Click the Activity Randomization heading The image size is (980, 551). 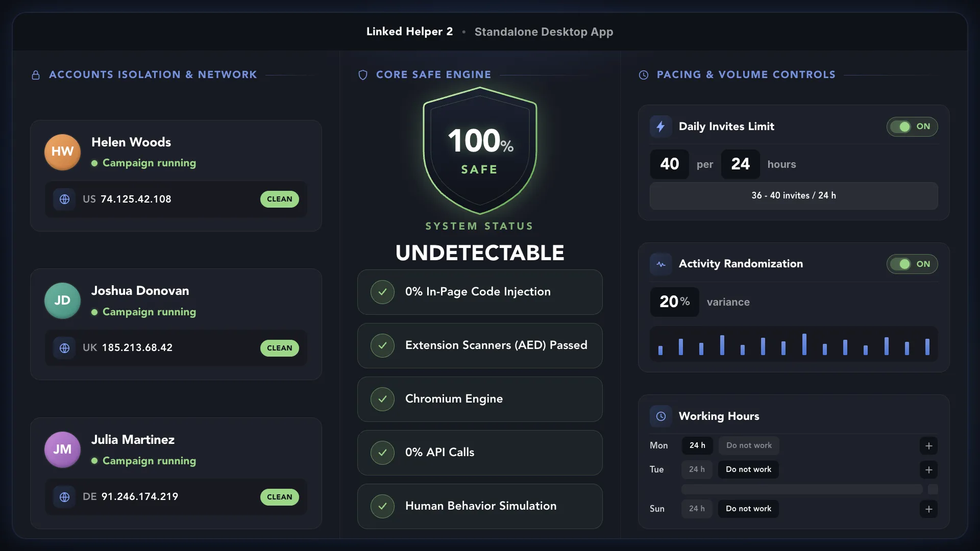click(741, 264)
